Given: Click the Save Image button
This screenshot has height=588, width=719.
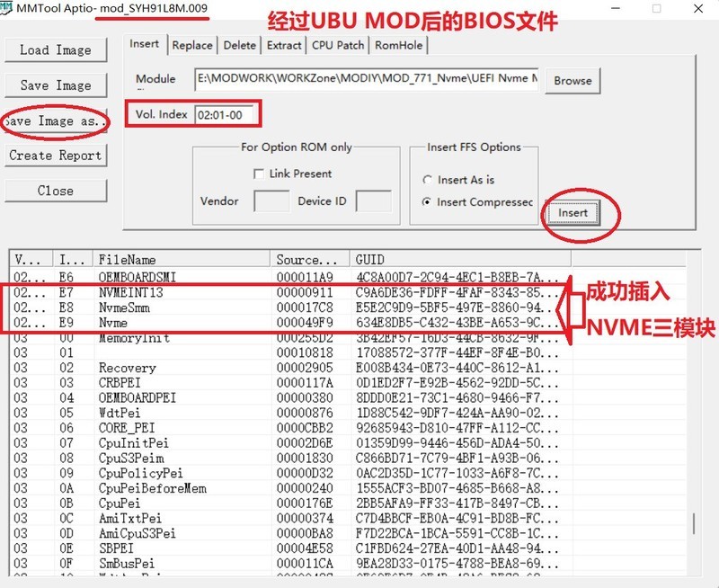Looking at the screenshot, I should pos(56,85).
